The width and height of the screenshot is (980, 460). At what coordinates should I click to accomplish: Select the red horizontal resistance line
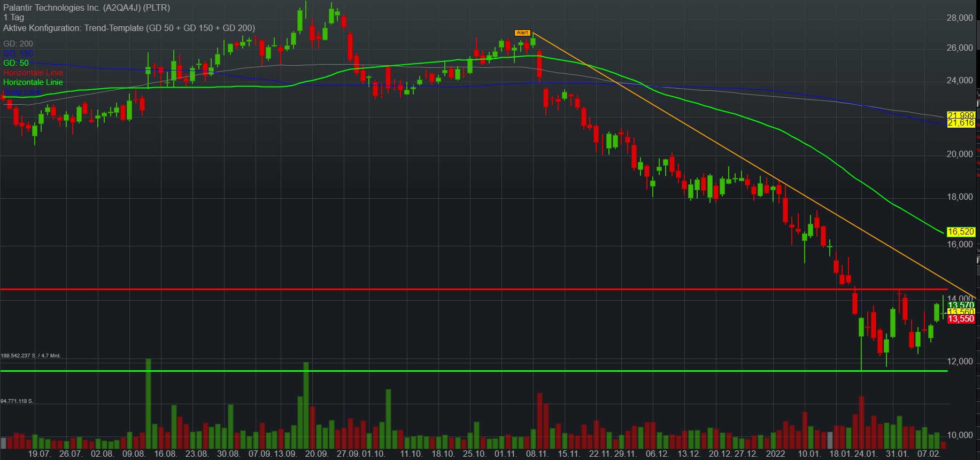pyautogui.click(x=474, y=290)
